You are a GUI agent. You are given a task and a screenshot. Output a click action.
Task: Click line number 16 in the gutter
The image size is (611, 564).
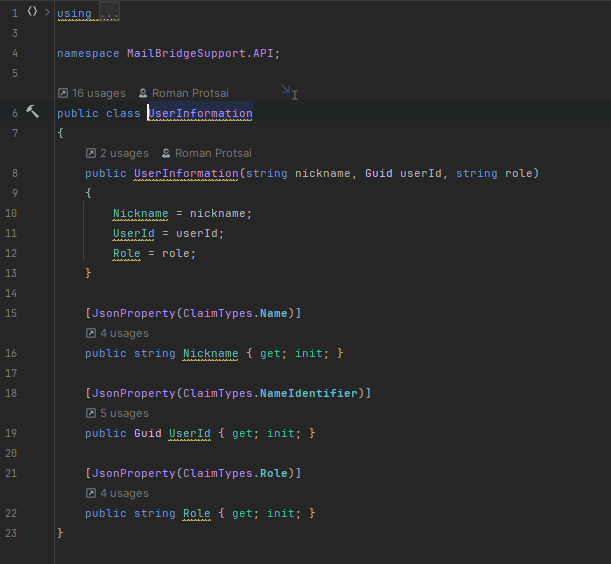point(11,354)
